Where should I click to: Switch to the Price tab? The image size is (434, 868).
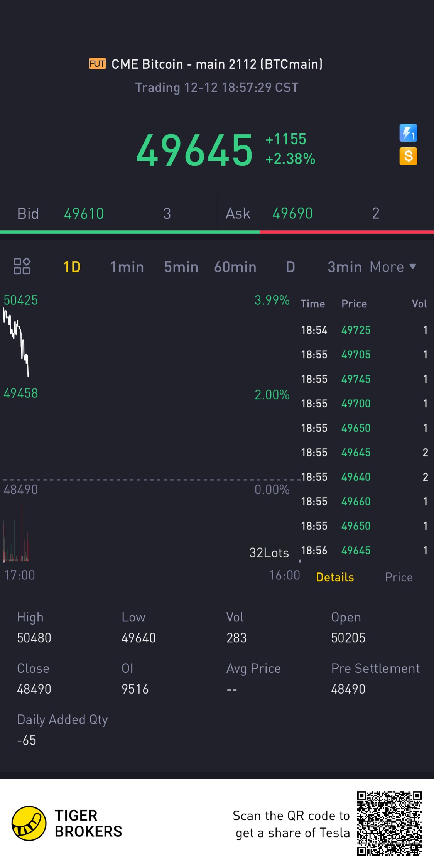pyautogui.click(x=399, y=577)
